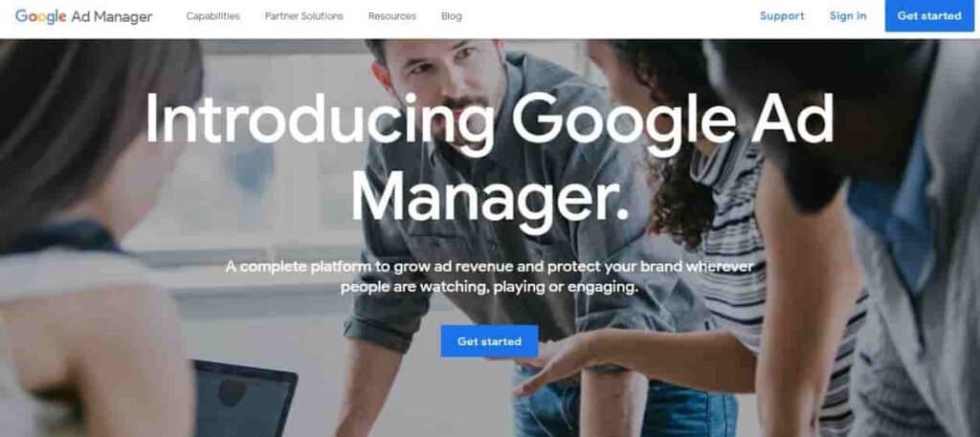Open the Support link
980x437 pixels.
[x=782, y=16]
